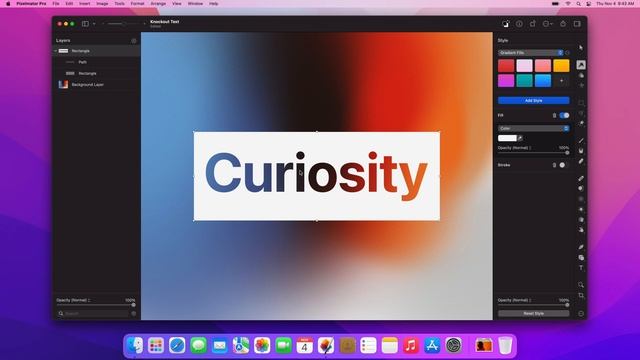This screenshot has height=360, width=640.
Task: Open App Store from the Dock
Action: pos(432,345)
